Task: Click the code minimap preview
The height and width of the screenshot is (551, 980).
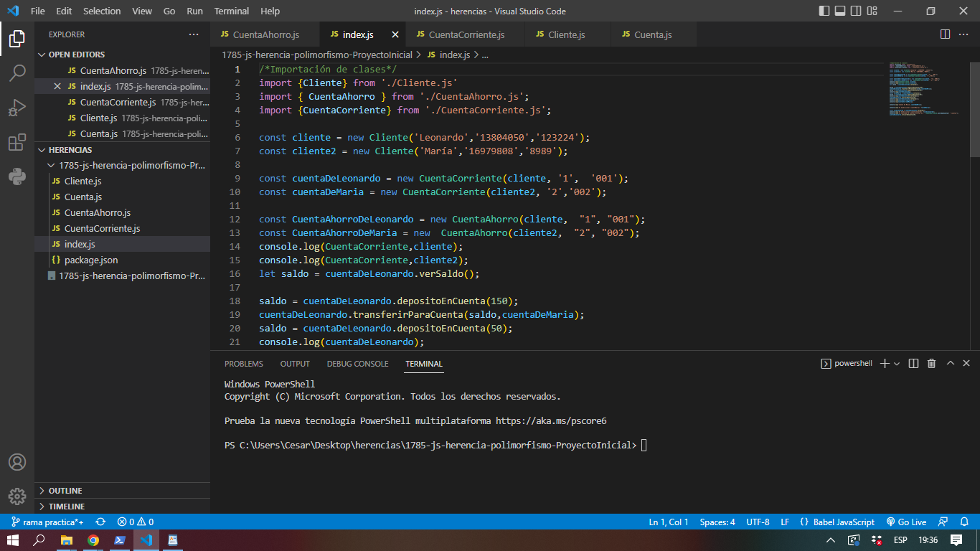Action: point(925,90)
